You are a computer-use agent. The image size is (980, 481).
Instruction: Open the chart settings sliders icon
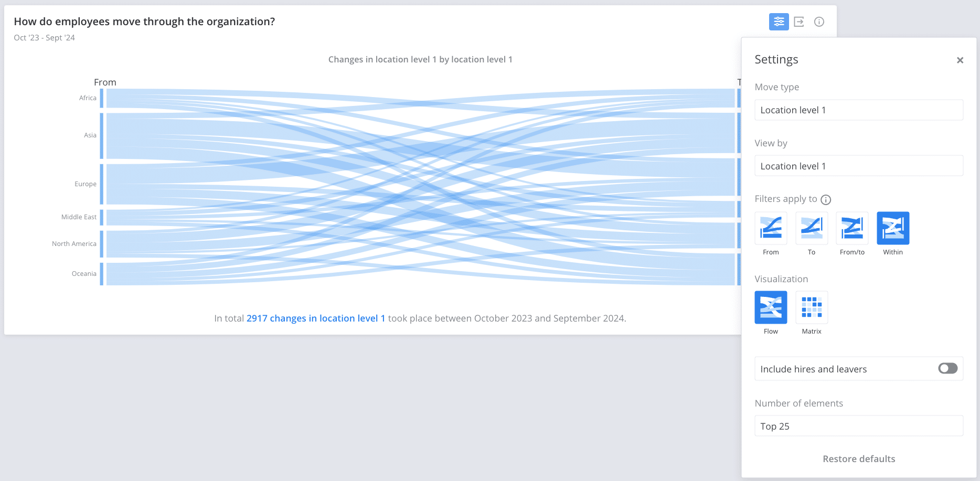(779, 22)
